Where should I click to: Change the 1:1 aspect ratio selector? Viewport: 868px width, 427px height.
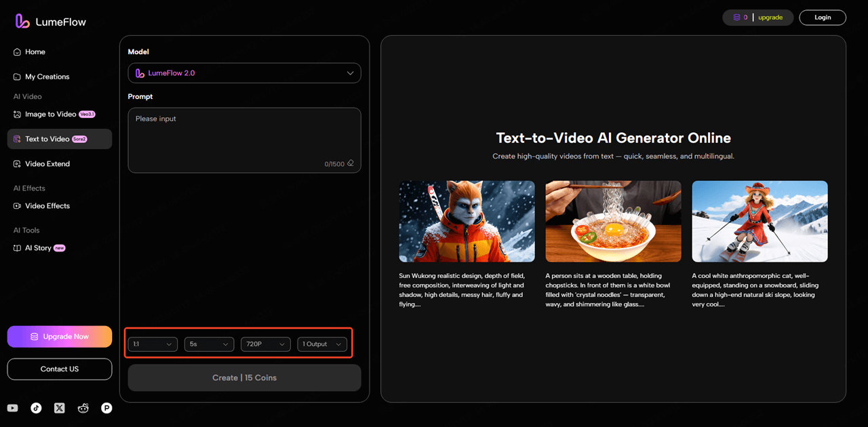click(153, 344)
